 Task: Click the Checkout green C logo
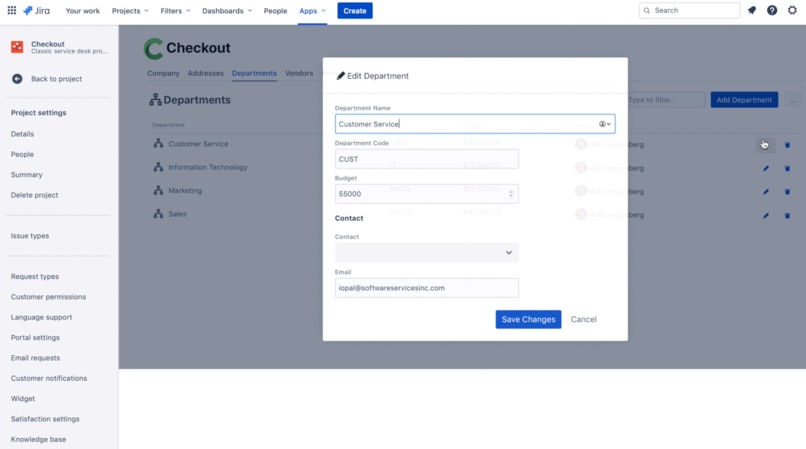tap(153, 48)
